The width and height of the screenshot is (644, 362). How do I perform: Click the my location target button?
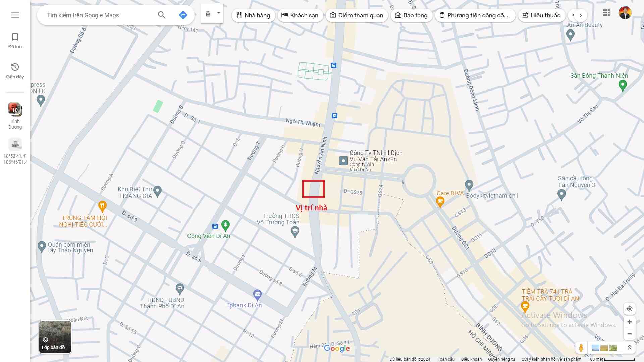click(x=630, y=309)
